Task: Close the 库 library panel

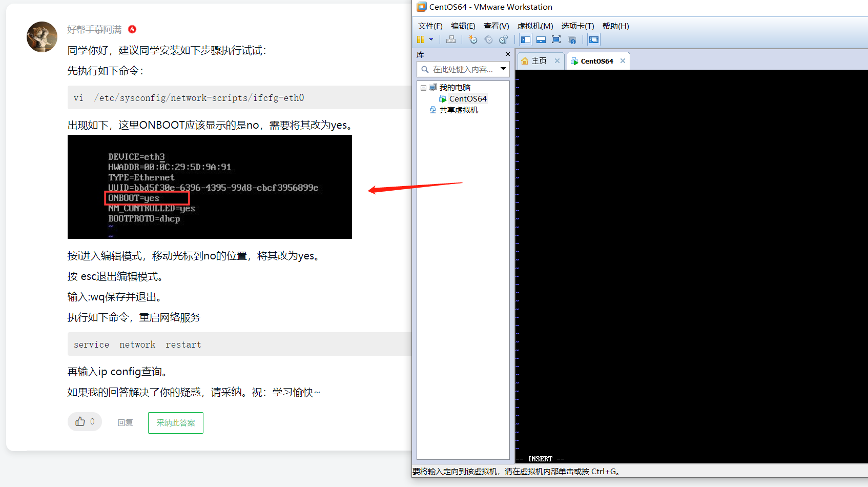Action: click(x=508, y=54)
